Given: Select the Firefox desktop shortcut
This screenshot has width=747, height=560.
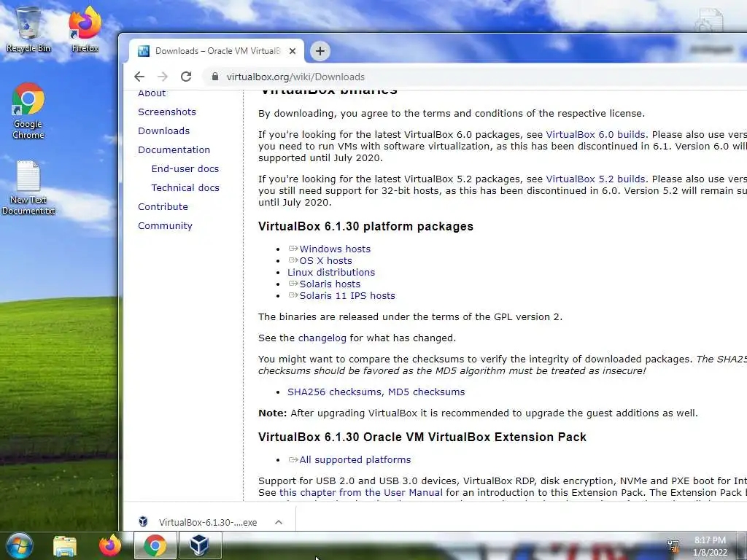Looking at the screenshot, I should click(x=85, y=29).
